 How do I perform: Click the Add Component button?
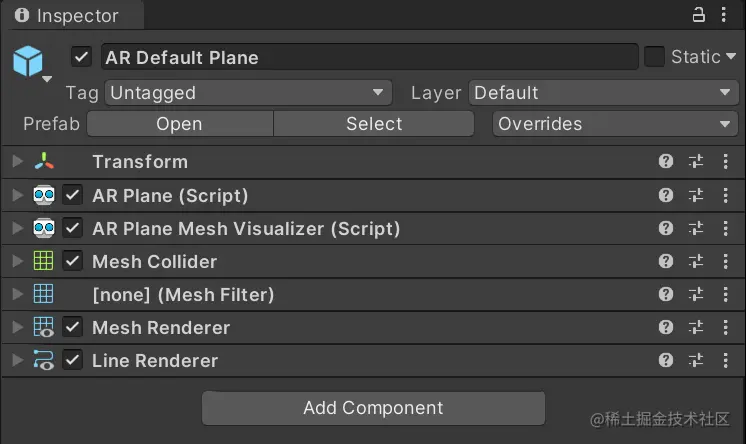(x=373, y=408)
